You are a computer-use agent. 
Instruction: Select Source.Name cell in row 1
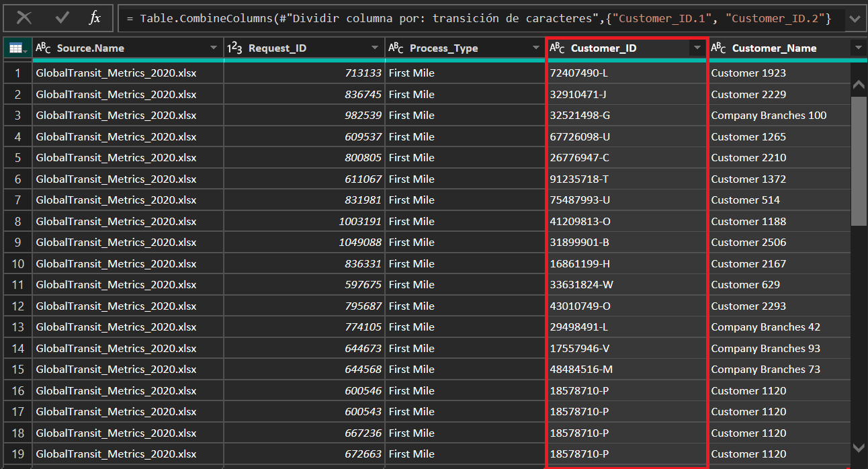tap(128, 73)
